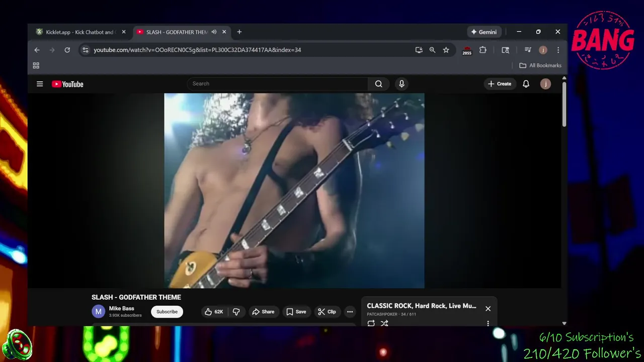Toggle shuffle playlist
Viewport: 644px width, 362px height.
pos(384,323)
